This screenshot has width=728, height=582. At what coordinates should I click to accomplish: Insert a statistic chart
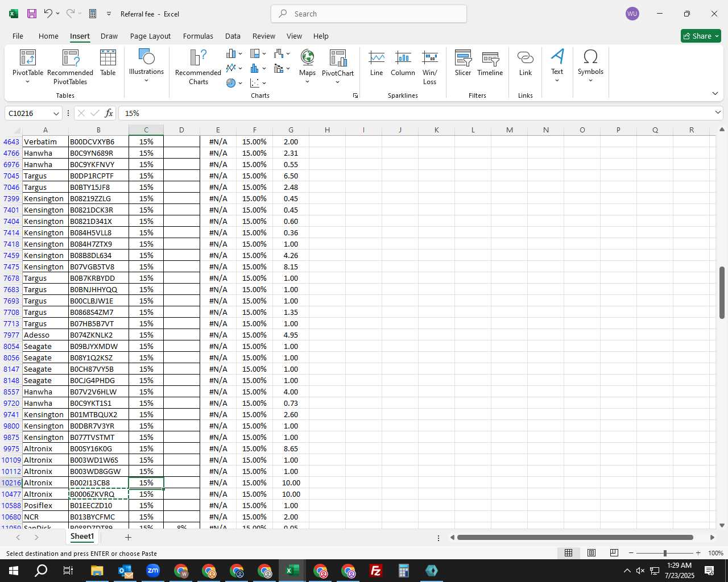point(258,68)
